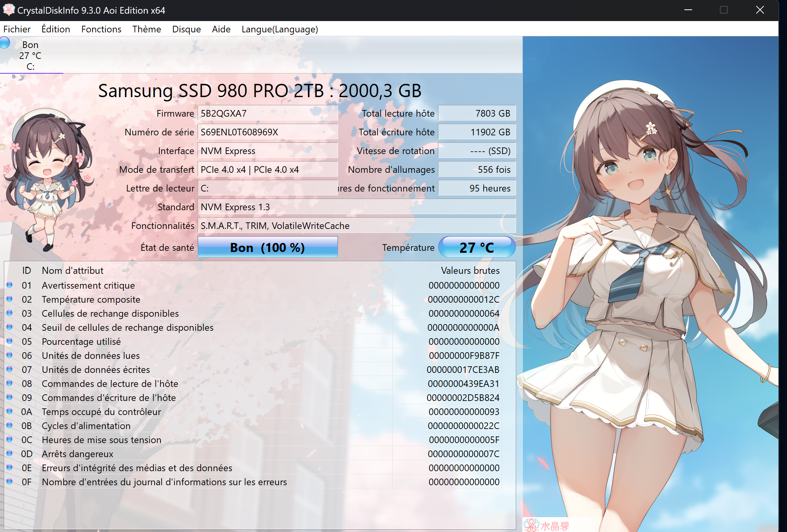Open the Thème menu

coord(146,29)
